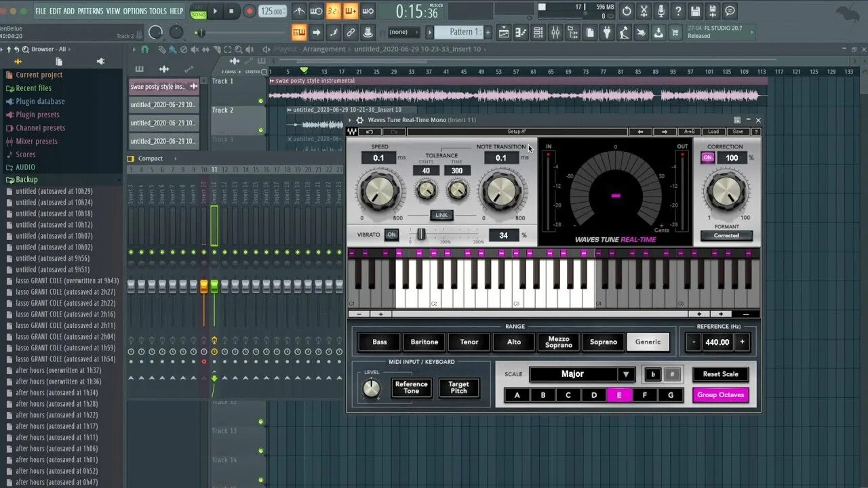Open the Mixer view icon in toolbar

(x=555, y=32)
